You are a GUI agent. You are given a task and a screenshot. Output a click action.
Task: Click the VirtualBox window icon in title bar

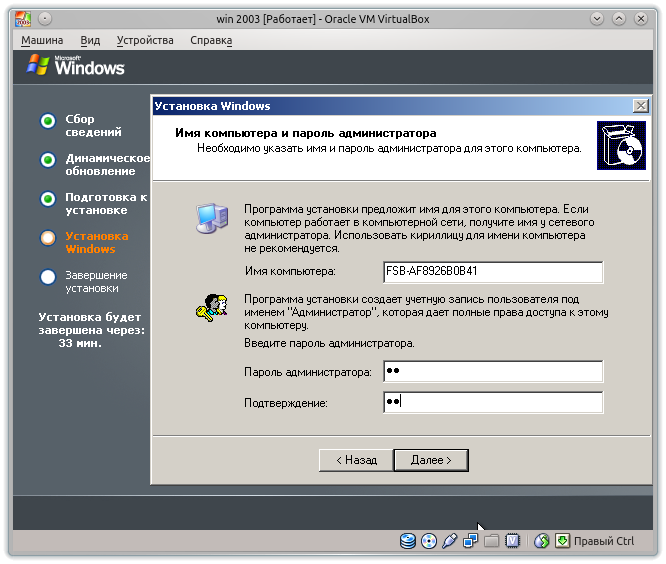[23, 19]
